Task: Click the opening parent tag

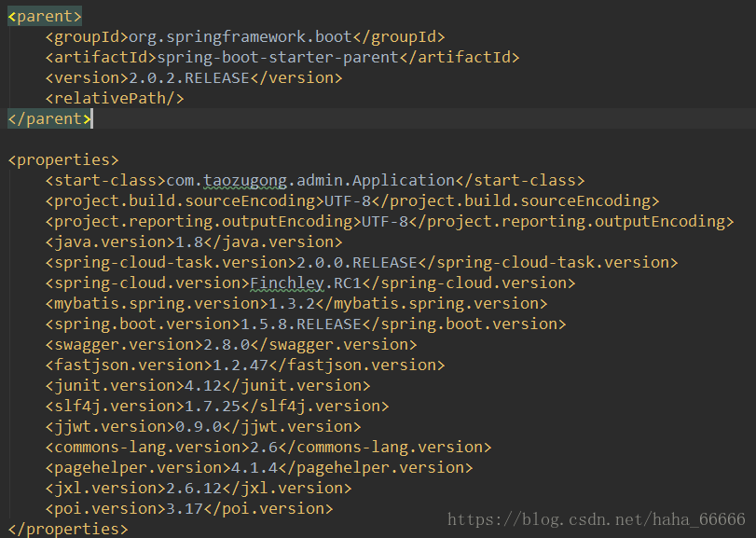Action: [x=45, y=17]
